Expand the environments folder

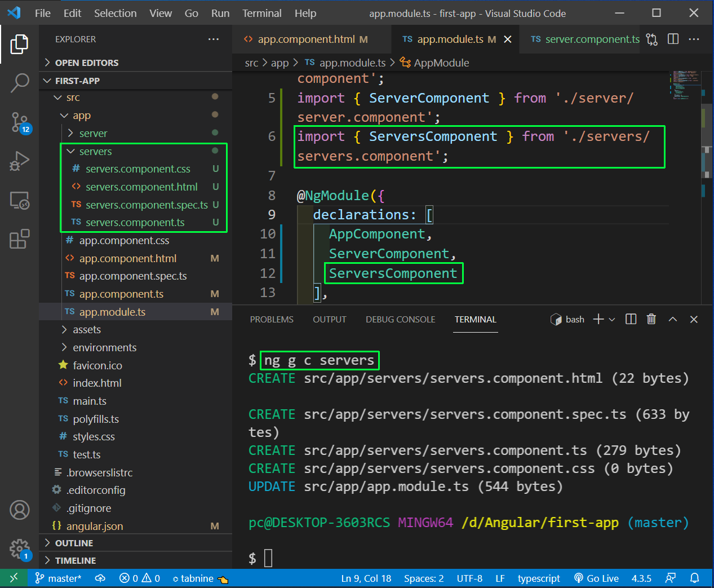click(x=135, y=347)
